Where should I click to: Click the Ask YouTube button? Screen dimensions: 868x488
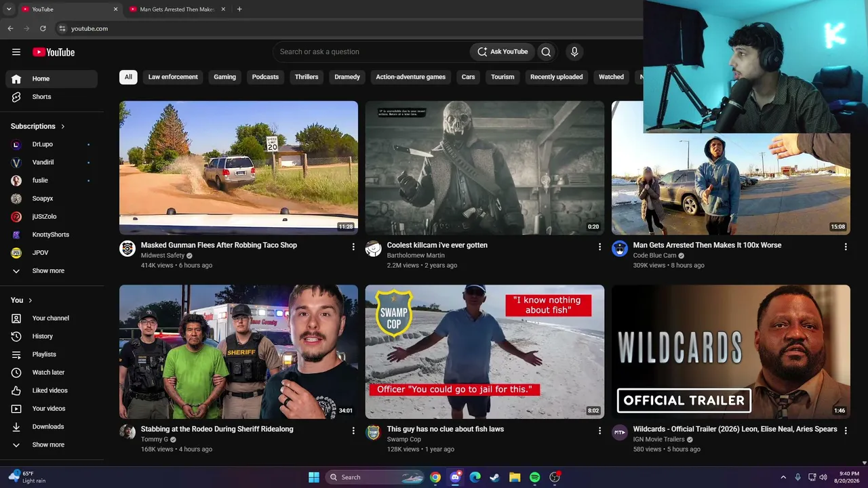502,52
